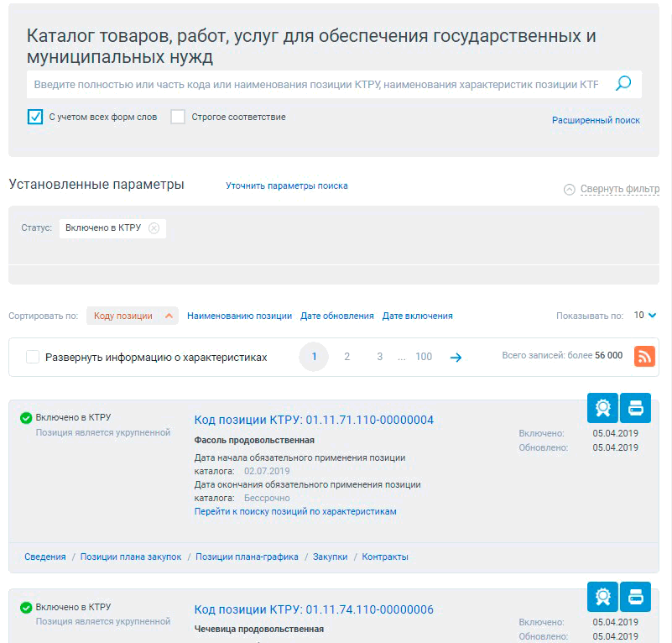Open 'Расширенный поиск' link

pyautogui.click(x=596, y=120)
